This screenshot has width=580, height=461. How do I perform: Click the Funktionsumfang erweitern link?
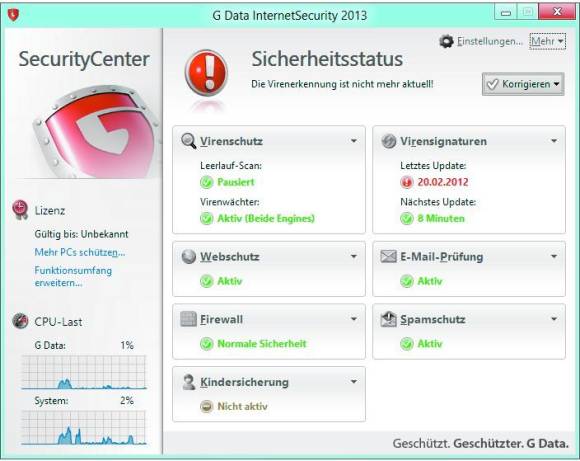[x=73, y=276]
